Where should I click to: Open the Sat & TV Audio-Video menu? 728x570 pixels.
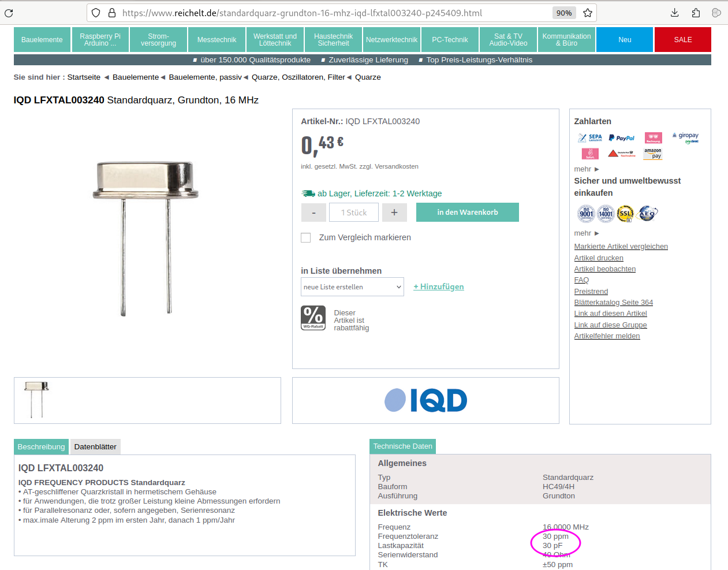[509, 40]
